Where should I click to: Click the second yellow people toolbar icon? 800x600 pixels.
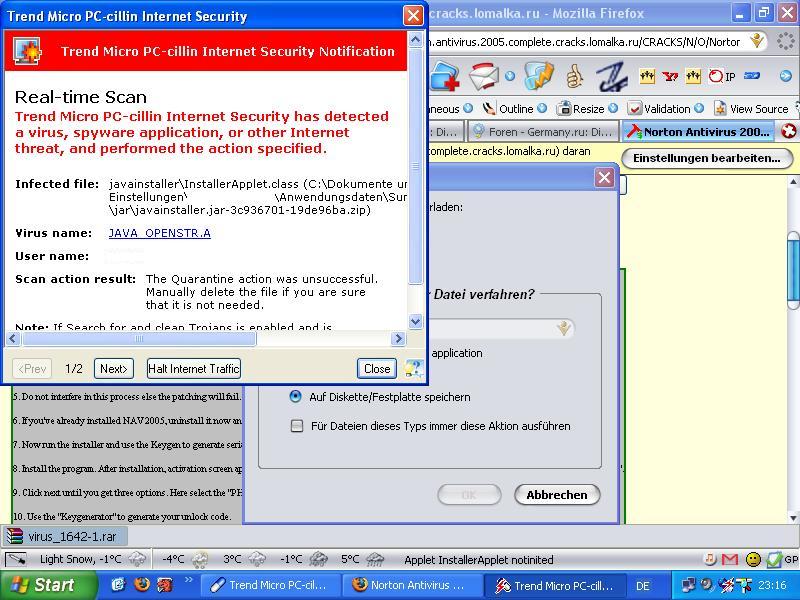tap(693, 77)
